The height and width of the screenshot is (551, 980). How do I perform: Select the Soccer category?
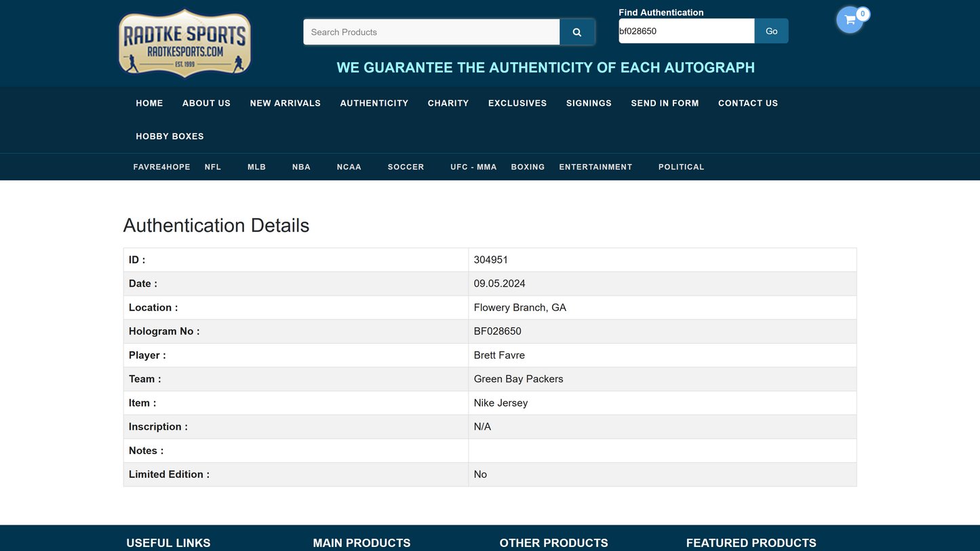click(406, 167)
